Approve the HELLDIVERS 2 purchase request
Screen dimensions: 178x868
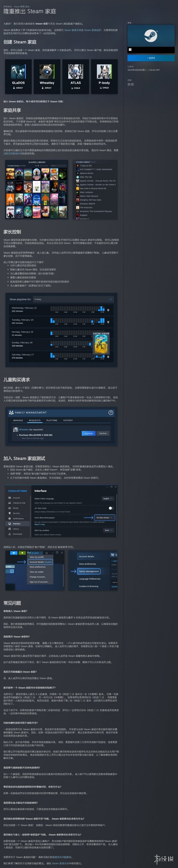[x=88, y=433]
